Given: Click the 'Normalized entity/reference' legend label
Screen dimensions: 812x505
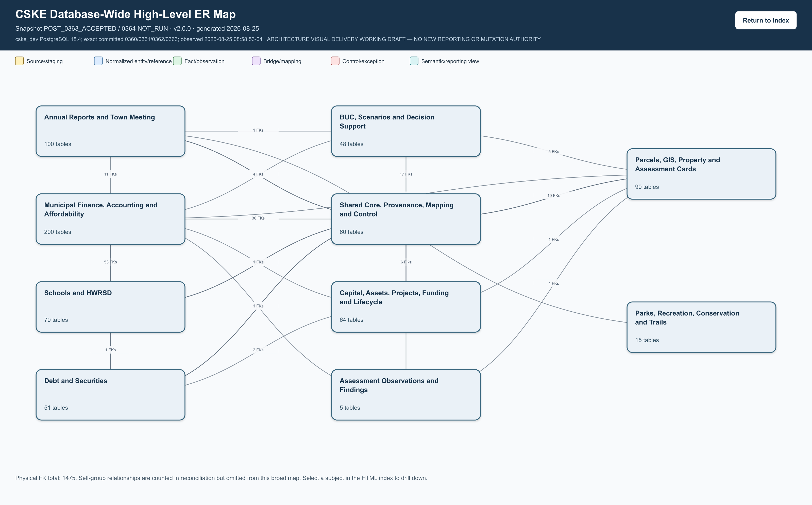Looking at the screenshot, I should pyautogui.click(x=138, y=61).
